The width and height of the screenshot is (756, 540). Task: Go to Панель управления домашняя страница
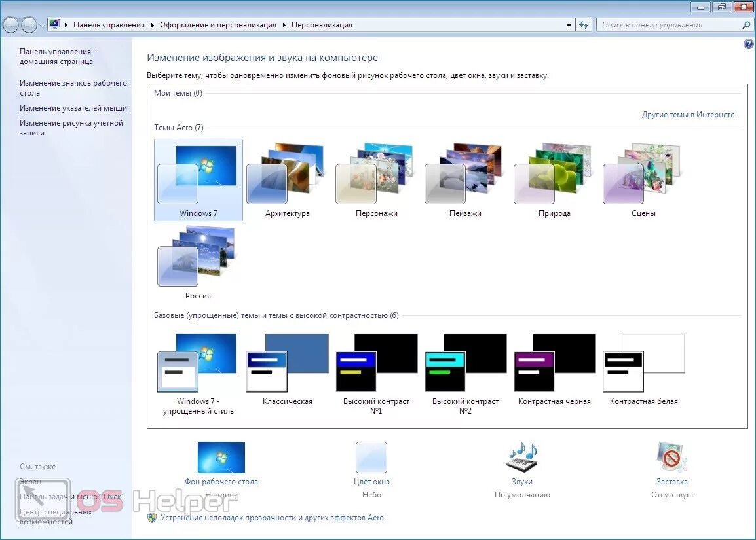click(x=58, y=56)
